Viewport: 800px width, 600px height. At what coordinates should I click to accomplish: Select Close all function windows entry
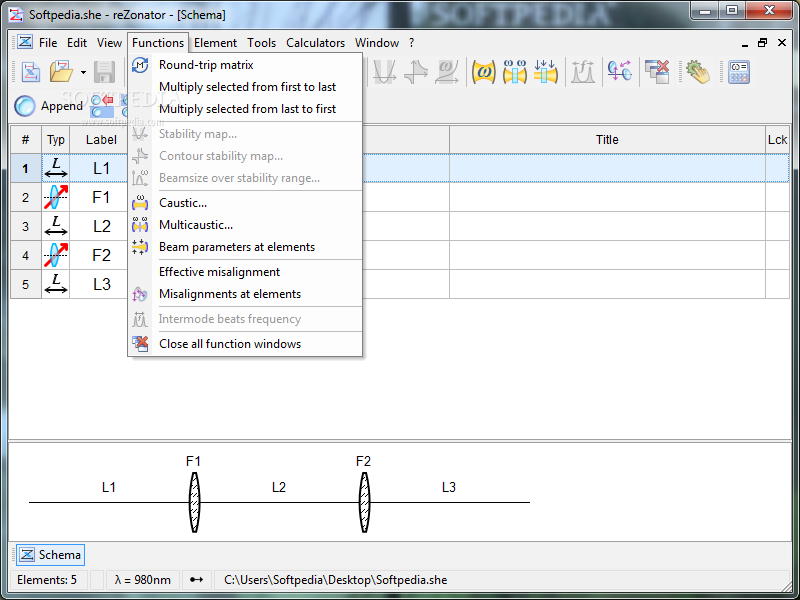245,344
